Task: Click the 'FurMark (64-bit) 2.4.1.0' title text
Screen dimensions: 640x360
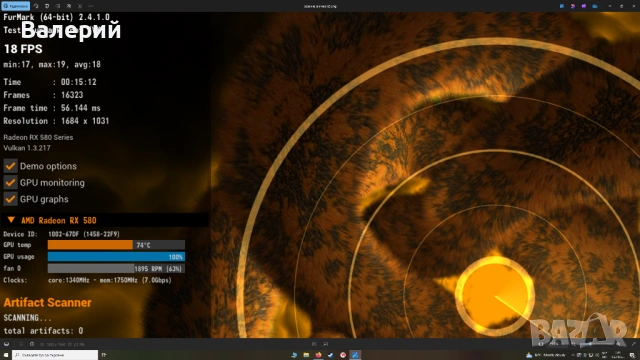Action: point(56,17)
